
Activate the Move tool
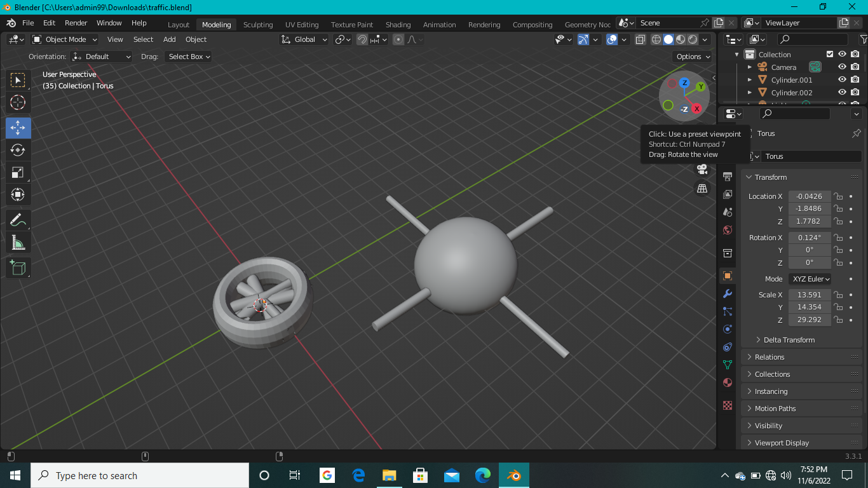(18, 128)
